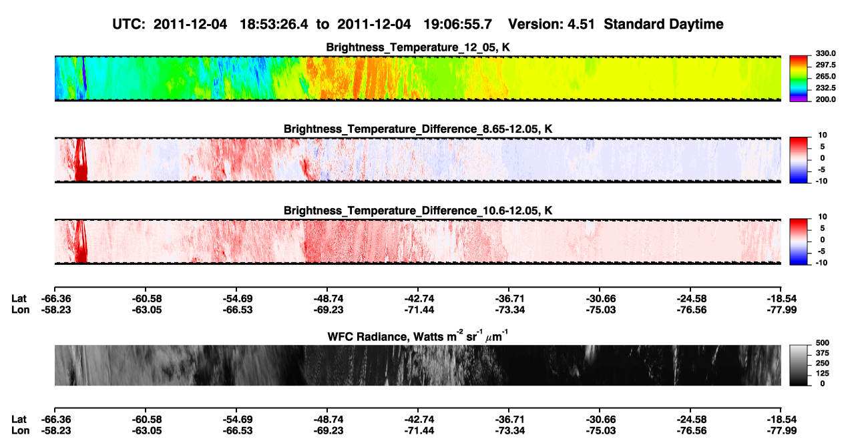Click latitude -54.69 on the axis above WFC panel
Screen dimensions: 868x445
pos(236,298)
